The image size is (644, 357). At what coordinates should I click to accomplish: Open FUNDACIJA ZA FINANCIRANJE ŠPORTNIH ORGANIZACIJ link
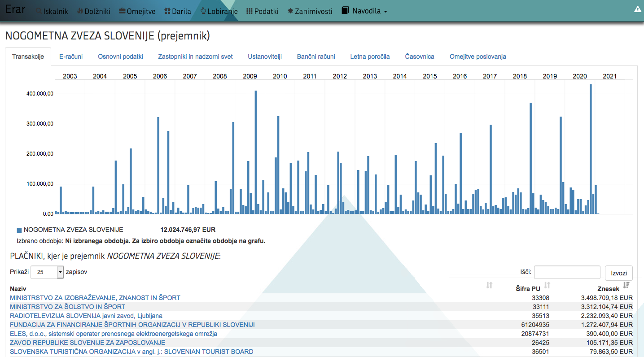pyautogui.click(x=132, y=325)
